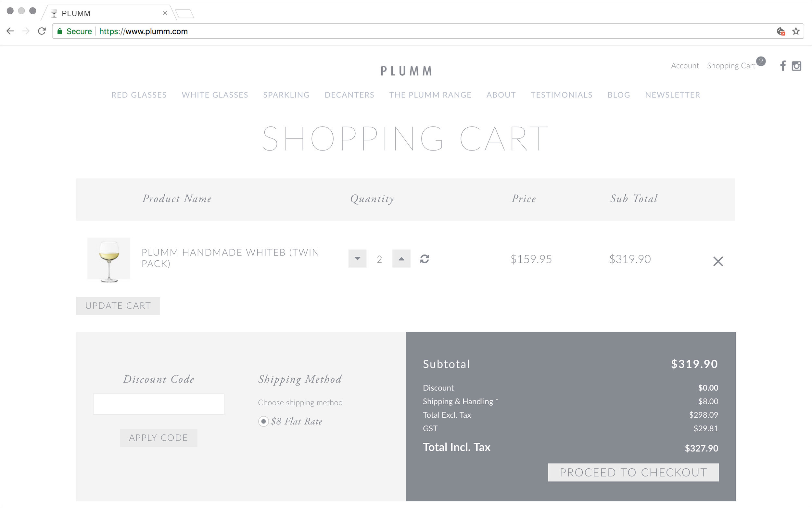
Task: Decrease quantity with the down arrow
Action: (x=357, y=258)
